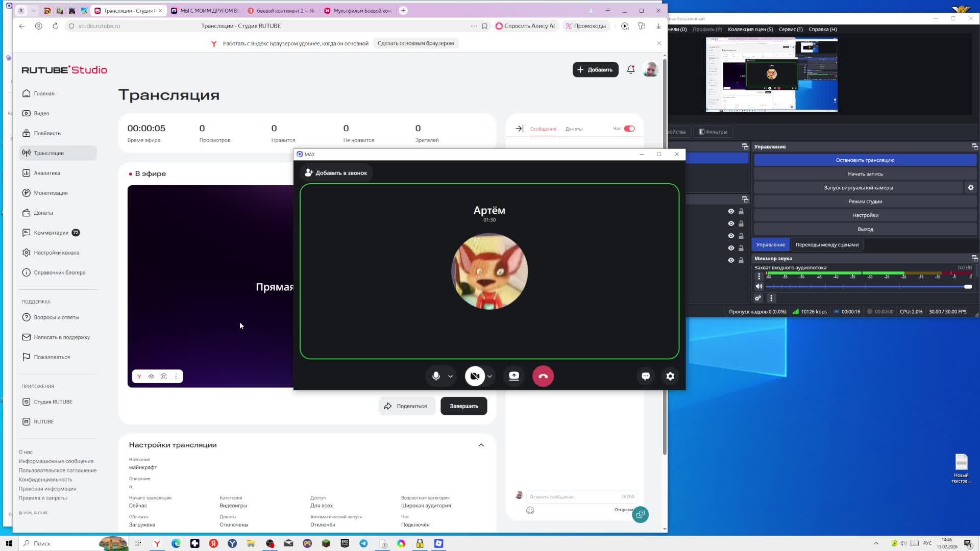This screenshot has height=551, width=980.
Task: Open Аналитика in the sidebar menu
Action: [x=47, y=173]
